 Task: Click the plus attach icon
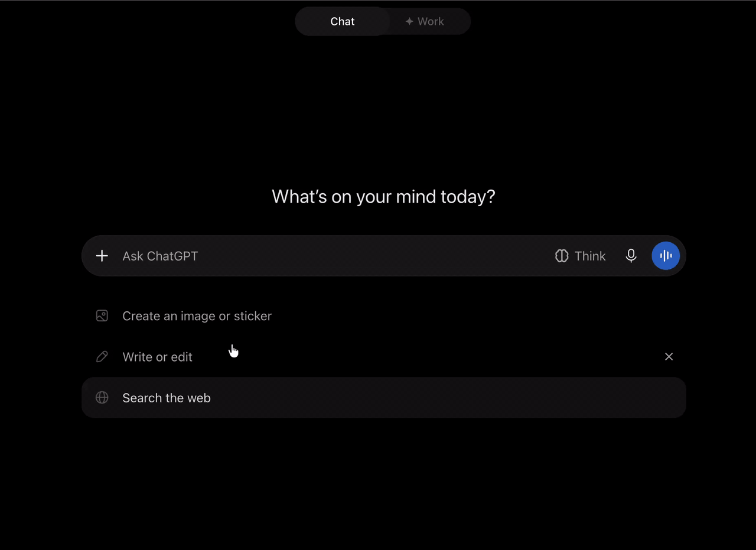[102, 256]
